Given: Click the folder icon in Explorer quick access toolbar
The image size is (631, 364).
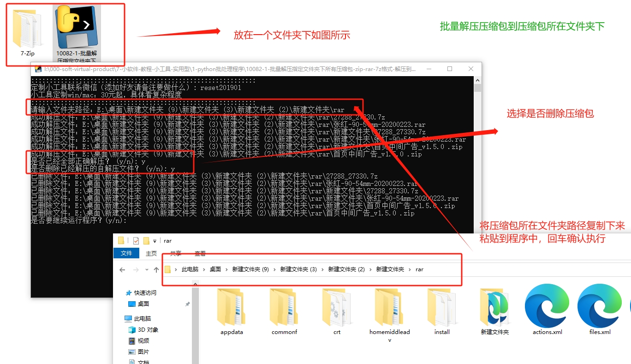Looking at the screenshot, I should coord(121,240).
